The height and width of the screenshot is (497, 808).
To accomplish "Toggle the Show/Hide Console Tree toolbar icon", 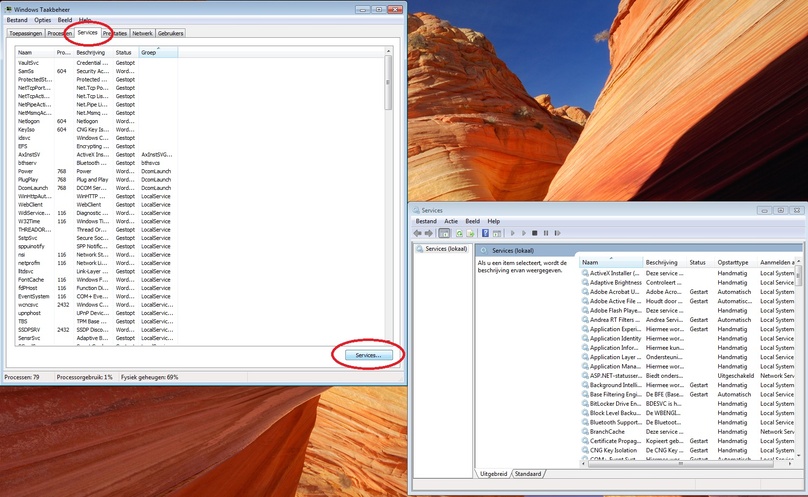I will coord(444,234).
